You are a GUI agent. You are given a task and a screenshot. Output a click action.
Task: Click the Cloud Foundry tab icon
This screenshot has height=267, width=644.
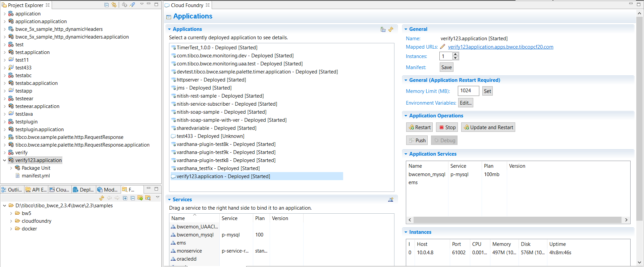(167, 5)
